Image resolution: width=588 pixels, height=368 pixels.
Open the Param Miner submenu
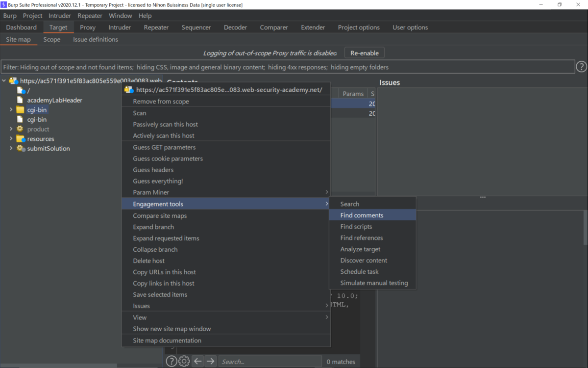[x=226, y=192]
